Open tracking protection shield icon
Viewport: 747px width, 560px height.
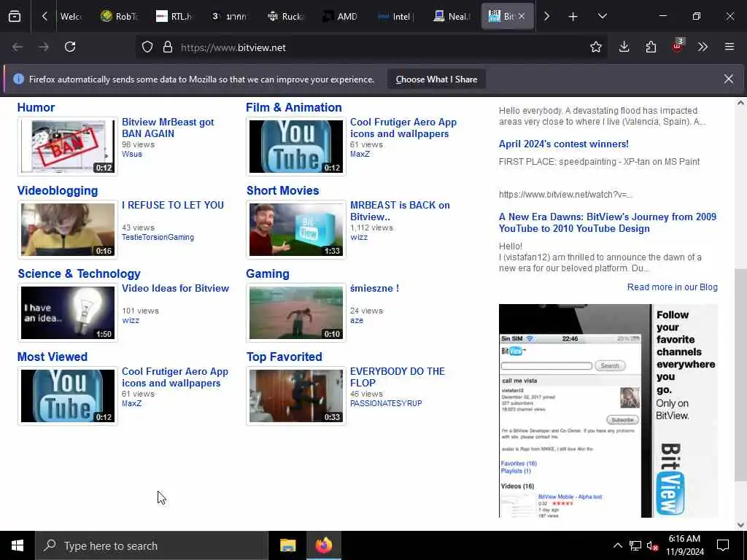tap(147, 47)
